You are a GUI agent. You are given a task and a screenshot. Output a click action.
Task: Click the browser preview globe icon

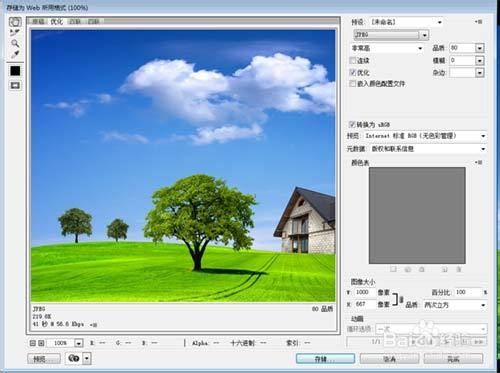(73, 358)
